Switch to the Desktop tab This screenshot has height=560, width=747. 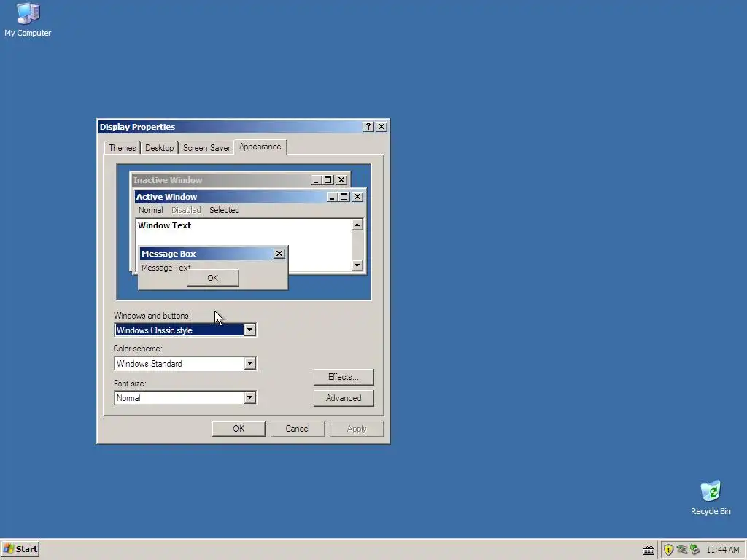pyautogui.click(x=159, y=148)
